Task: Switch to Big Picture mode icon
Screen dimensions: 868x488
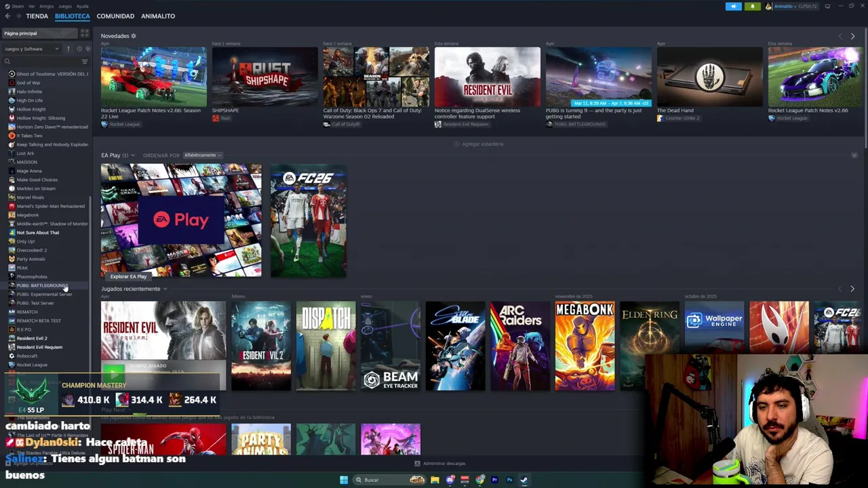Action: click(x=827, y=6)
